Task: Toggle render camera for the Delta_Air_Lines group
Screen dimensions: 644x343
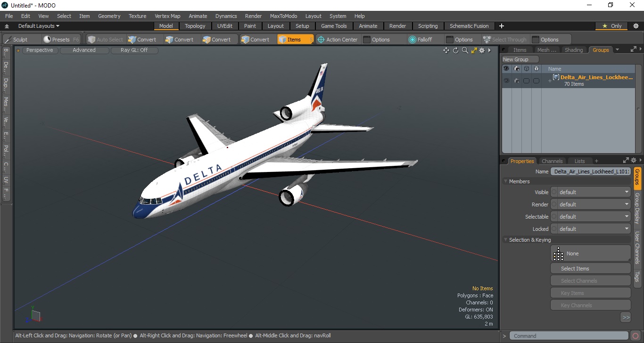Action: (517, 81)
